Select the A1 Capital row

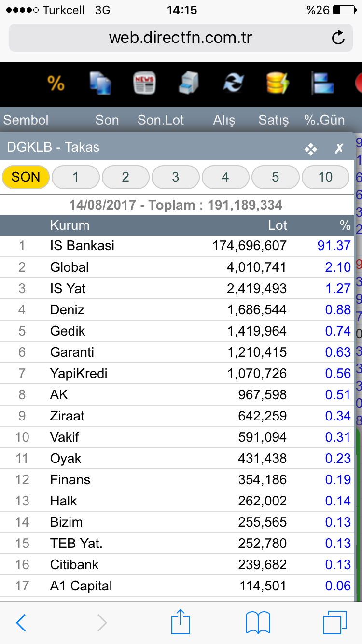[x=177, y=586]
